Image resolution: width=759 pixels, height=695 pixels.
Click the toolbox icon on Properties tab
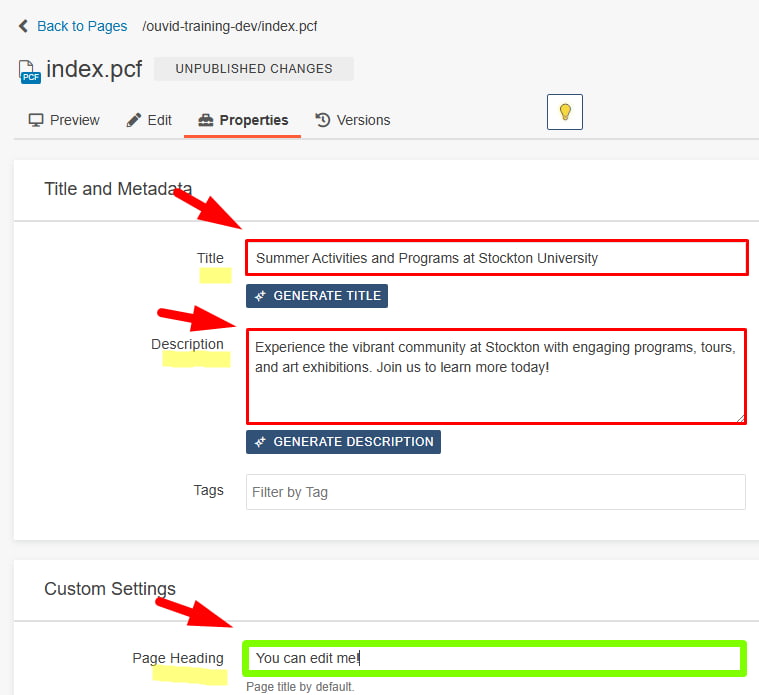tap(206, 120)
